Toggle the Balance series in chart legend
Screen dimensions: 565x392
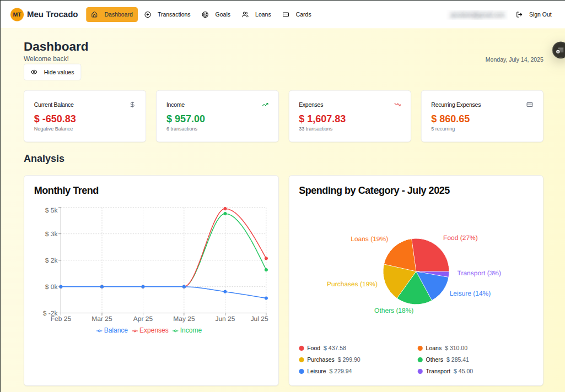[112, 330]
